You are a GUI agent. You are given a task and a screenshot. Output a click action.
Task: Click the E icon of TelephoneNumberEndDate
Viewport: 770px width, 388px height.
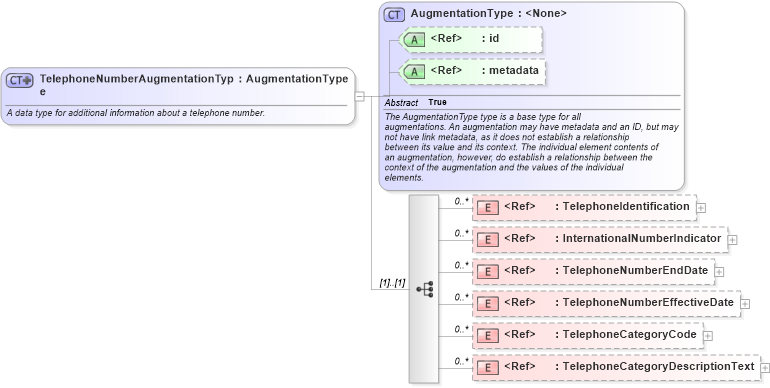[488, 272]
